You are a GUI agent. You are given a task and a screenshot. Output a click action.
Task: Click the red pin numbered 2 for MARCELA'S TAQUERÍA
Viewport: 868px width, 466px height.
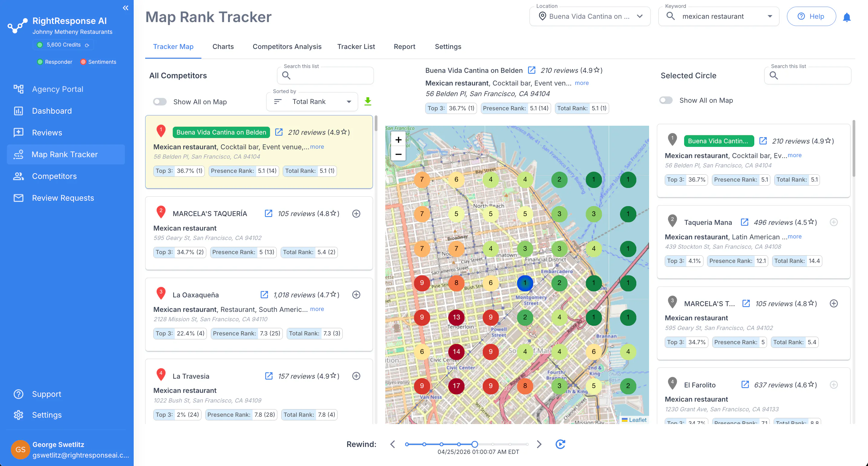click(161, 212)
